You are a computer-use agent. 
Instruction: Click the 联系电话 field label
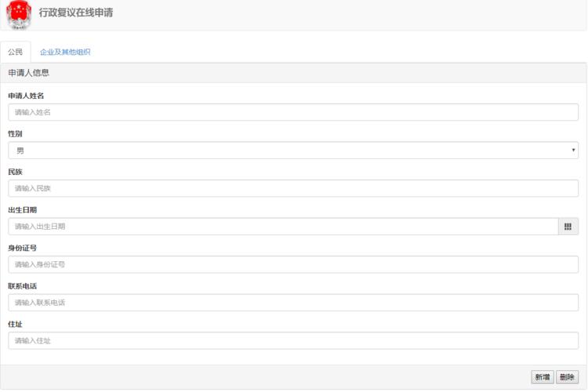click(23, 286)
